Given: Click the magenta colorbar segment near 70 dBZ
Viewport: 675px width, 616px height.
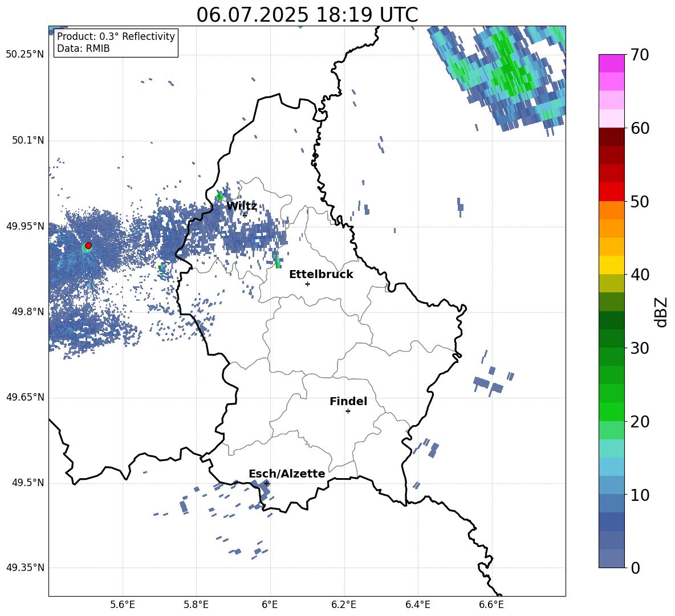Looking at the screenshot, I should (611, 63).
